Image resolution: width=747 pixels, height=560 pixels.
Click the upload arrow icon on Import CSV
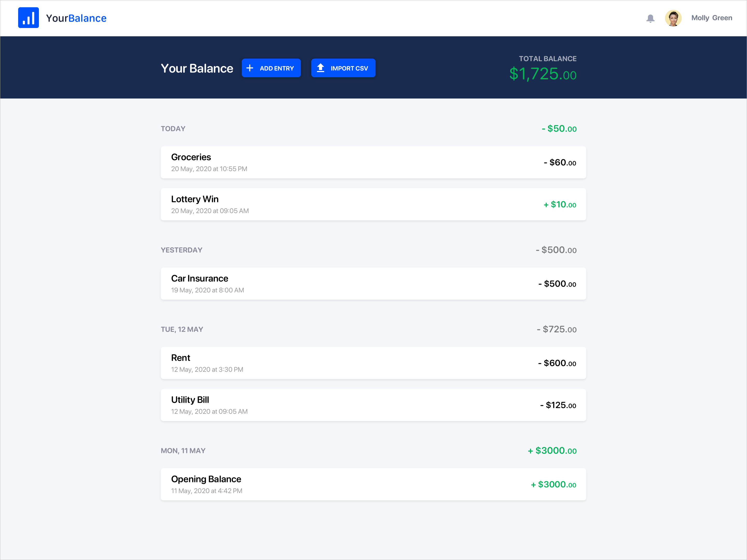pyautogui.click(x=321, y=68)
